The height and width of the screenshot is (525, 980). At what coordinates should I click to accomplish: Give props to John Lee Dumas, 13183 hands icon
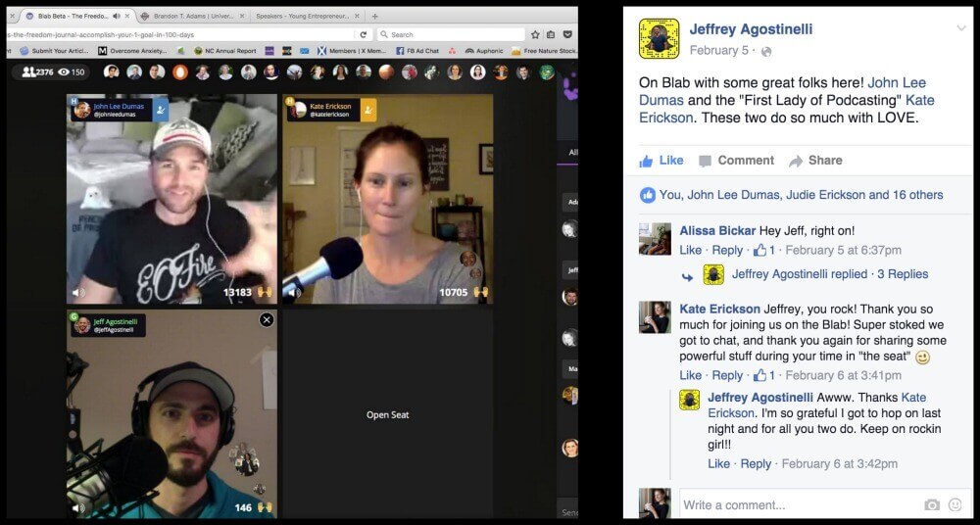[x=265, y=292]
